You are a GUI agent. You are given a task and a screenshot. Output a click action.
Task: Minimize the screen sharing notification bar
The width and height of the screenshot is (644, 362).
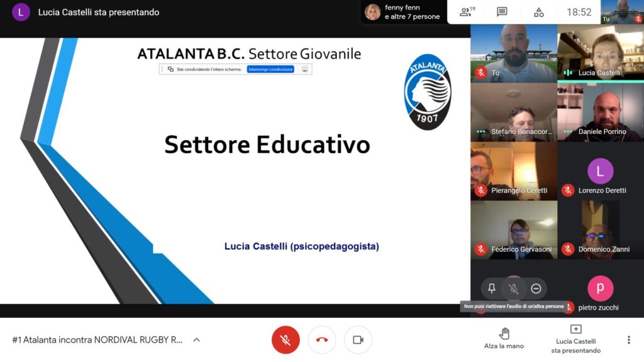[x=305, y=70]
